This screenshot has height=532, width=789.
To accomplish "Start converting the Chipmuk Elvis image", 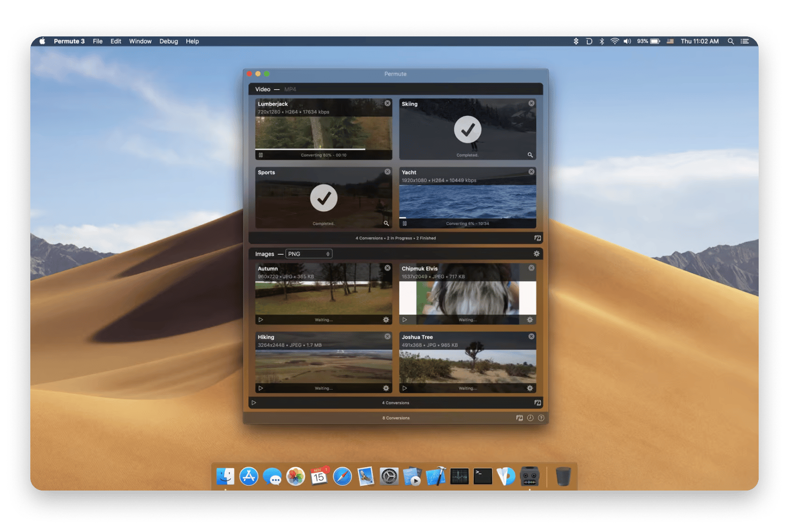I will (405, 320).
